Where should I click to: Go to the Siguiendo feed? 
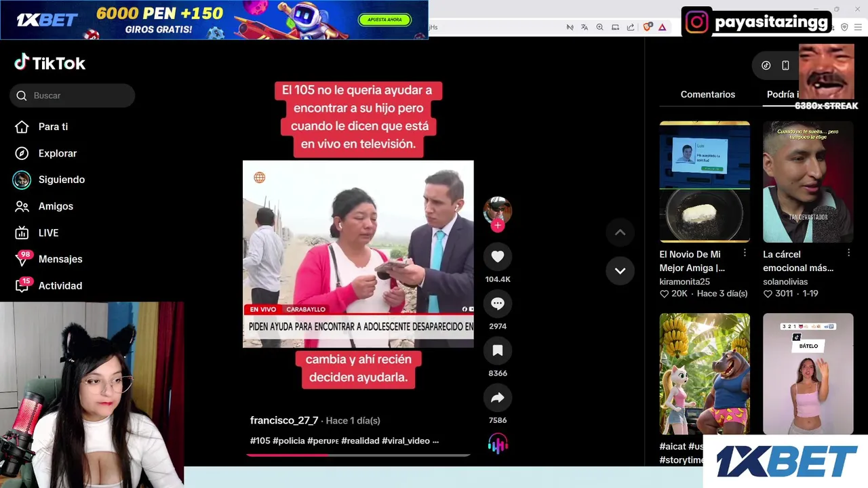tap(49, 180)
